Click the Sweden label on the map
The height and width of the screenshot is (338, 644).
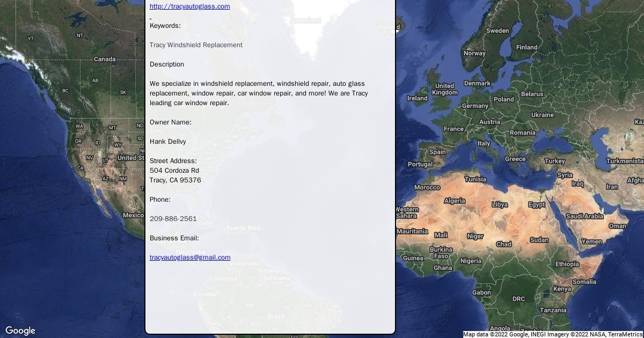click(497, 31)
